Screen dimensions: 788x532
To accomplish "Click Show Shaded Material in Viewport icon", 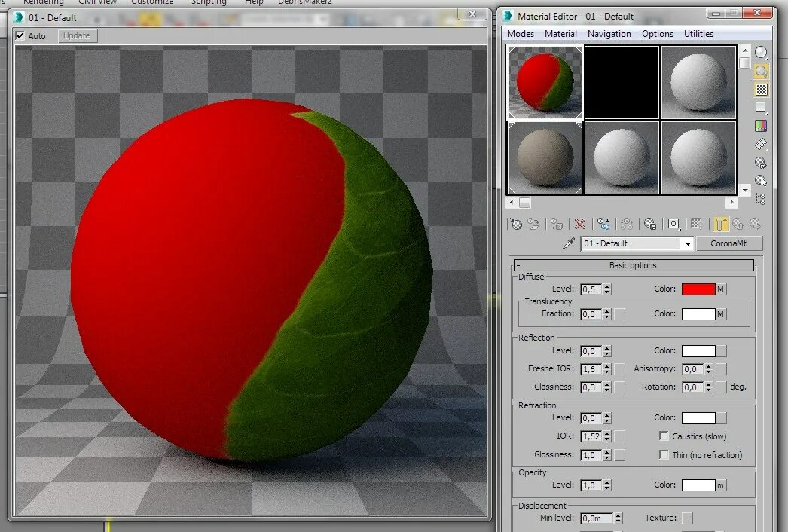I will click(697, 224).
